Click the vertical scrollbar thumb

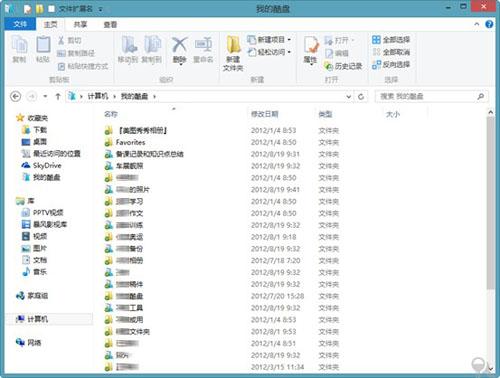coord(490,203)
